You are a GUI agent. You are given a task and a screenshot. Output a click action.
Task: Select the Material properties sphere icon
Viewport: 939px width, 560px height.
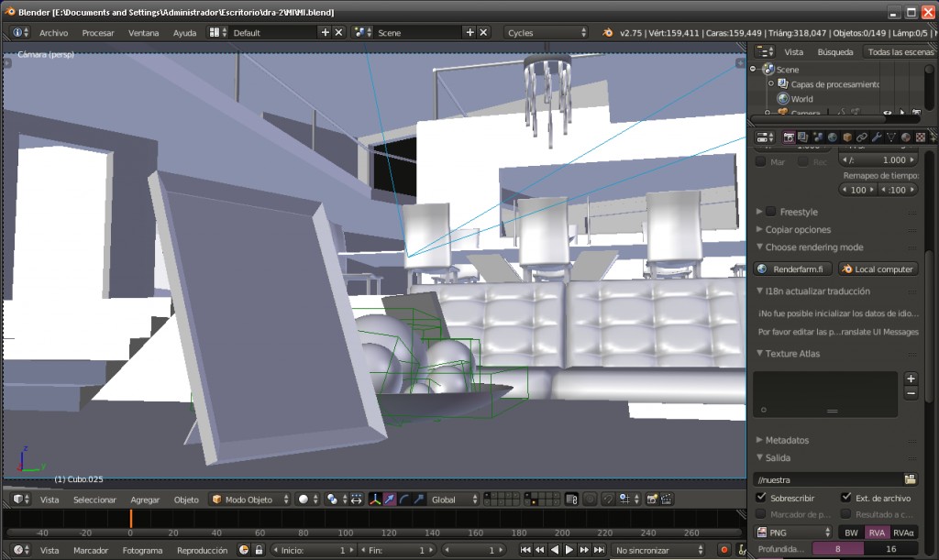(906, 136)
